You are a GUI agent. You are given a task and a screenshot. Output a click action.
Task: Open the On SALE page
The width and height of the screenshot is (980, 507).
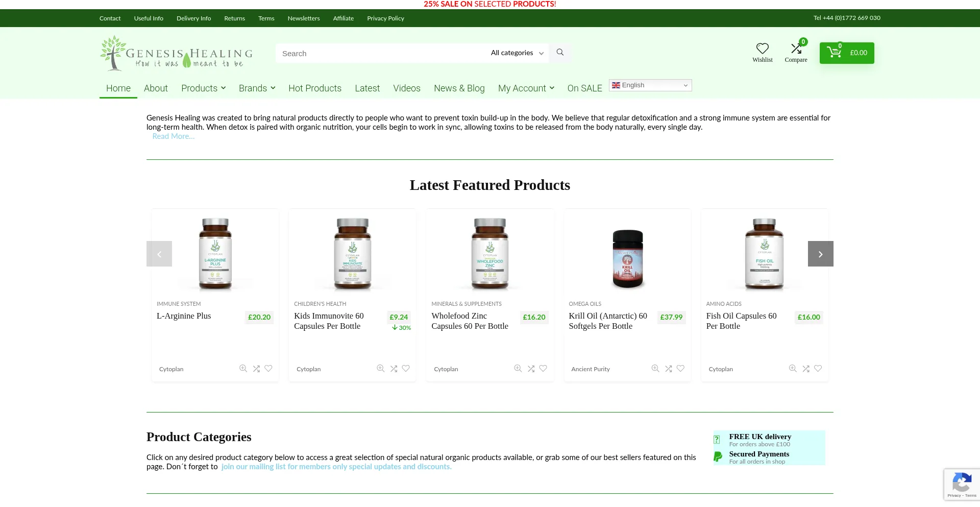pyautogui.click(x=585, y=88)
